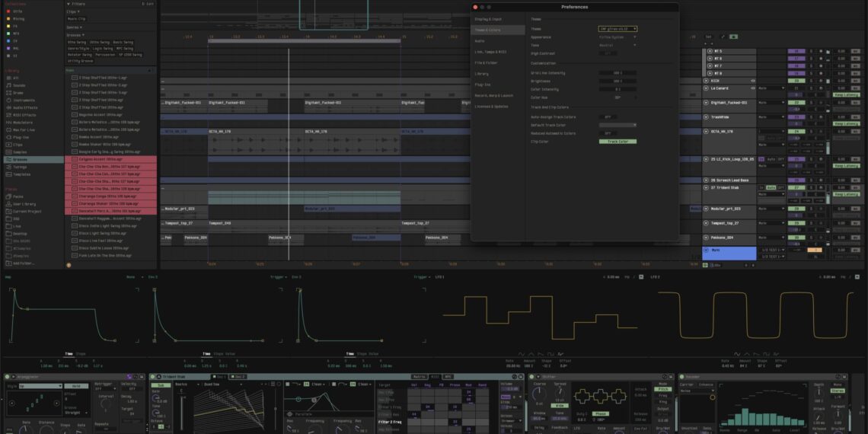The image size is (868, 434).
Task: Toggle Auto-Assign Track Colors off switch
Action: click(608, 117)
